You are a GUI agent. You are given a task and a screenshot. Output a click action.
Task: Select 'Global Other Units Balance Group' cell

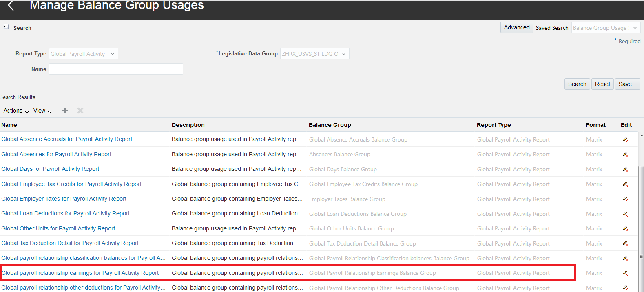[352, 228]
